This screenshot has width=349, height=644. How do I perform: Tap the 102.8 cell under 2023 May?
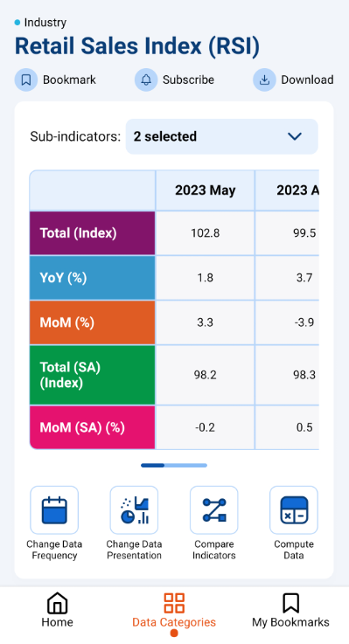click(x=206, y=233)
